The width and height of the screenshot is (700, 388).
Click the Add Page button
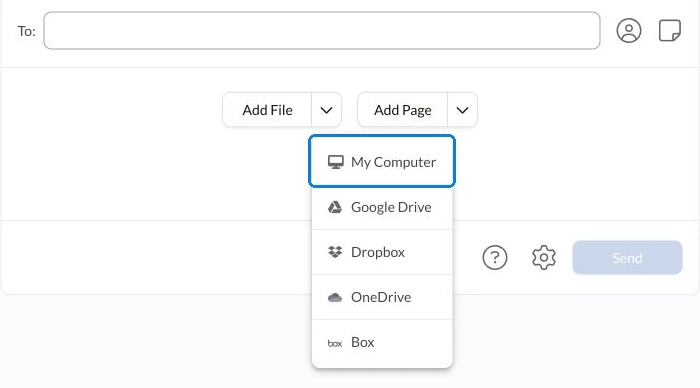(x=402, y=110)
